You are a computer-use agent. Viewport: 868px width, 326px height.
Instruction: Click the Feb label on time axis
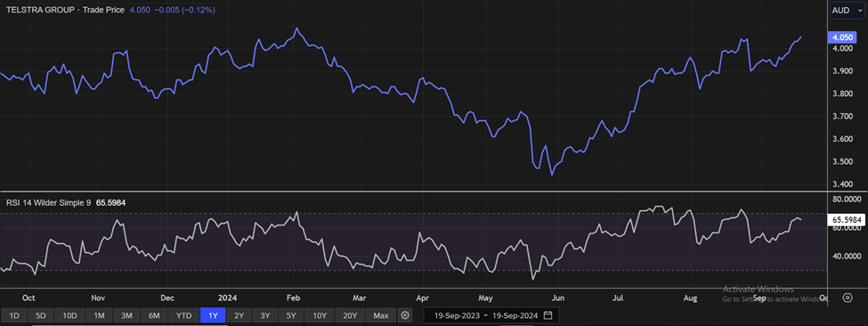point(293,297)
